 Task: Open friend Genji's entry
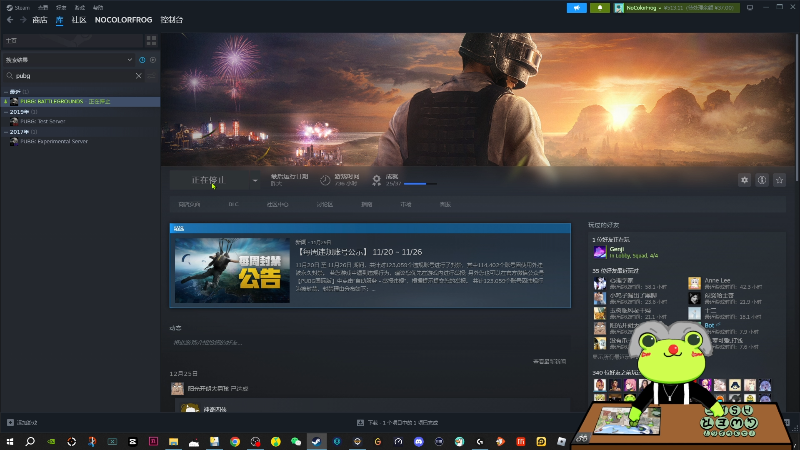[626, 252]
